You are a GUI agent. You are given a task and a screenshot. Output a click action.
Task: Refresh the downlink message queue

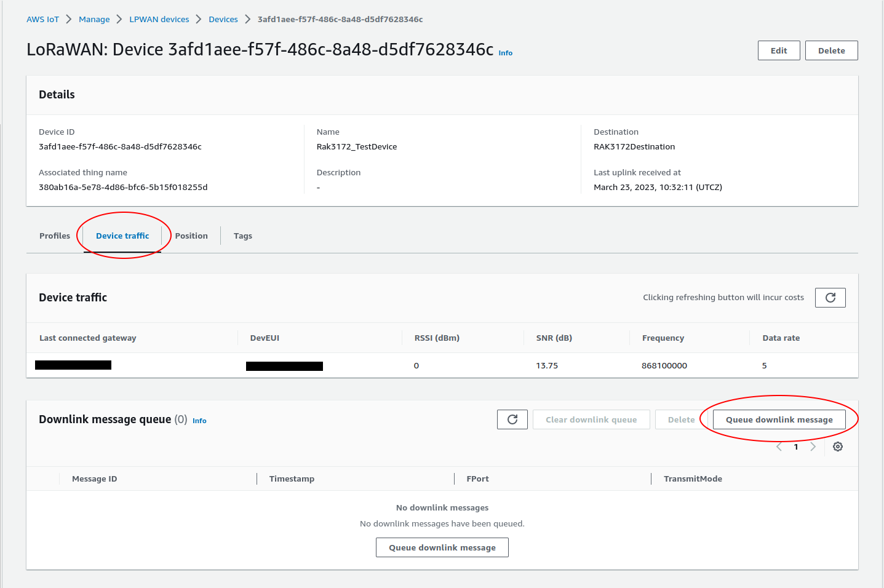tap(512, 419)
